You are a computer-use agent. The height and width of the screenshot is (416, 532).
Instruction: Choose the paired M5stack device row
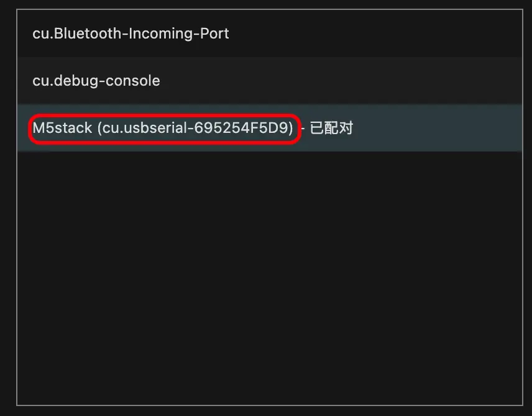(269, 129)
